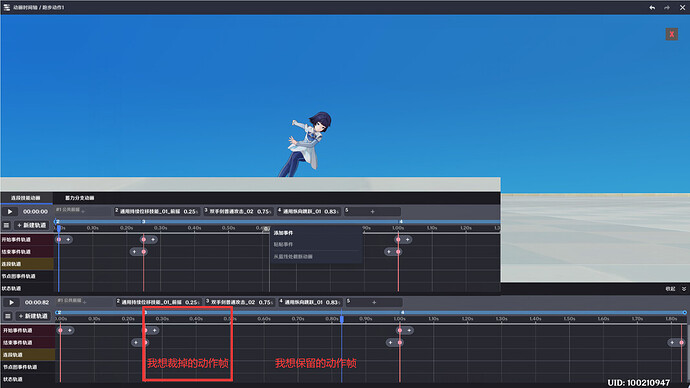This screenshot has width=690, height=388.
Task: Click the end-event plus near 0.25s in 00:00:00 panel
Action: (x=134, y=252)
